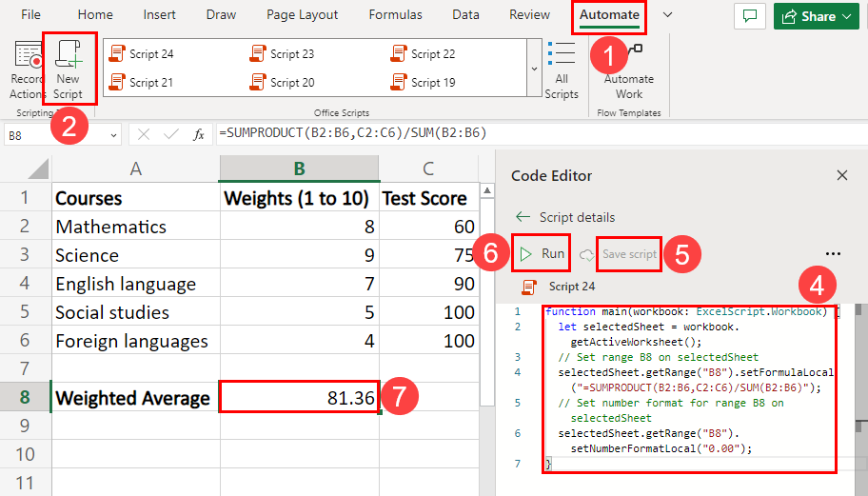Select the Courses header cell

pyautogui.click(x=135, y=197)
